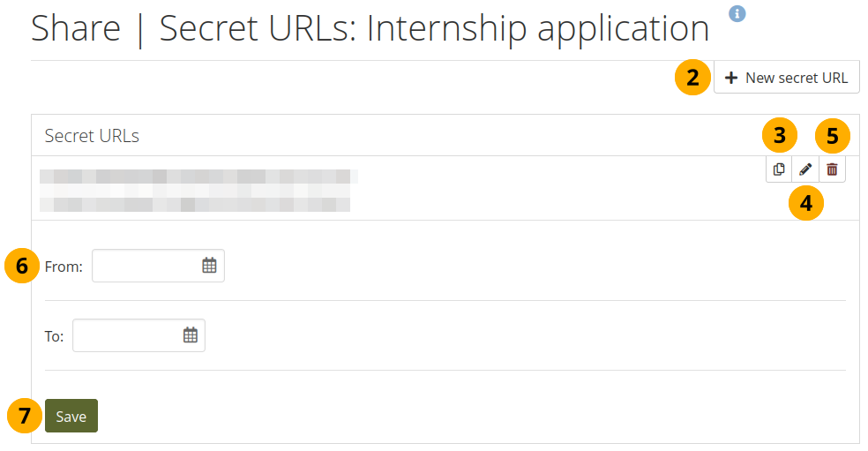Open the To date calendar picker
868x451 pixels.
point(190,335)
